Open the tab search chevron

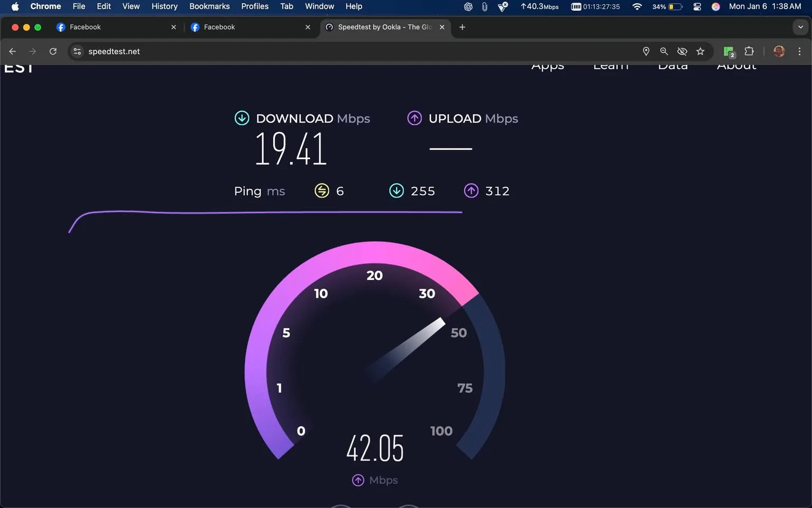coord(799,27)
